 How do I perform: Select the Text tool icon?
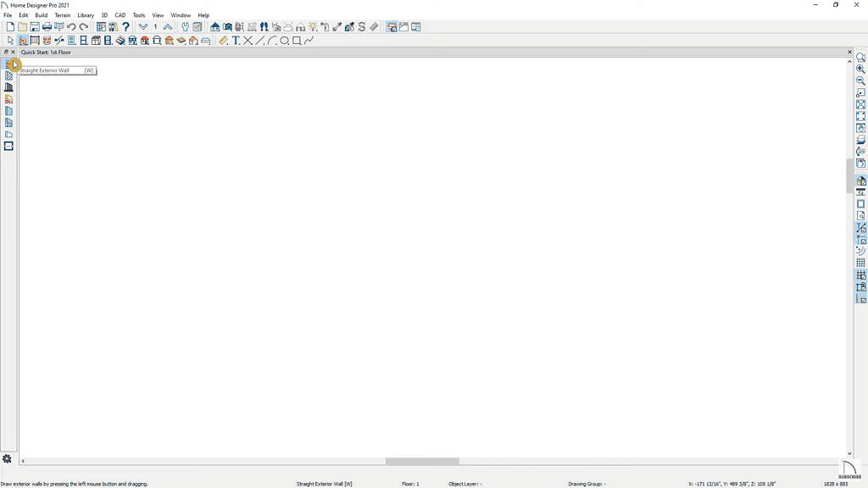tap(236, 41)
